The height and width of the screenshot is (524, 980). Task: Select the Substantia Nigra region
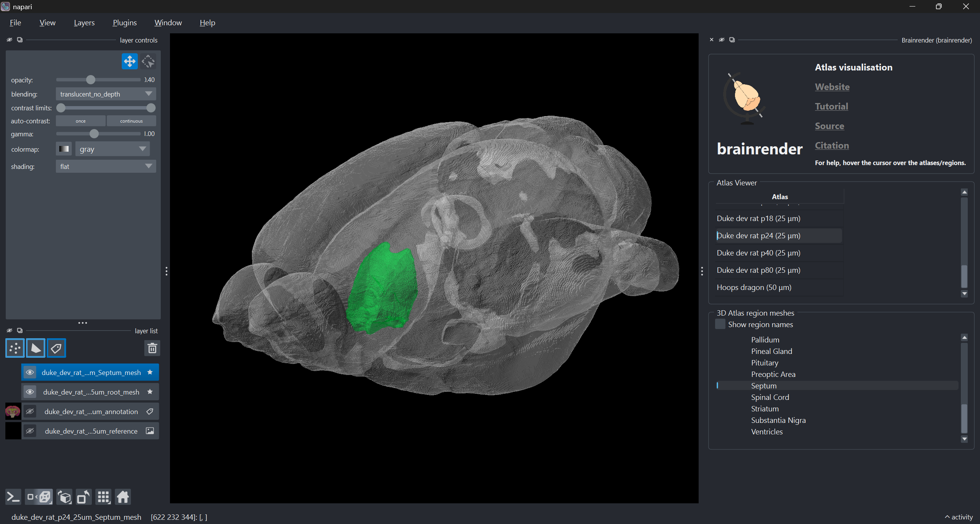coord(778,420)
